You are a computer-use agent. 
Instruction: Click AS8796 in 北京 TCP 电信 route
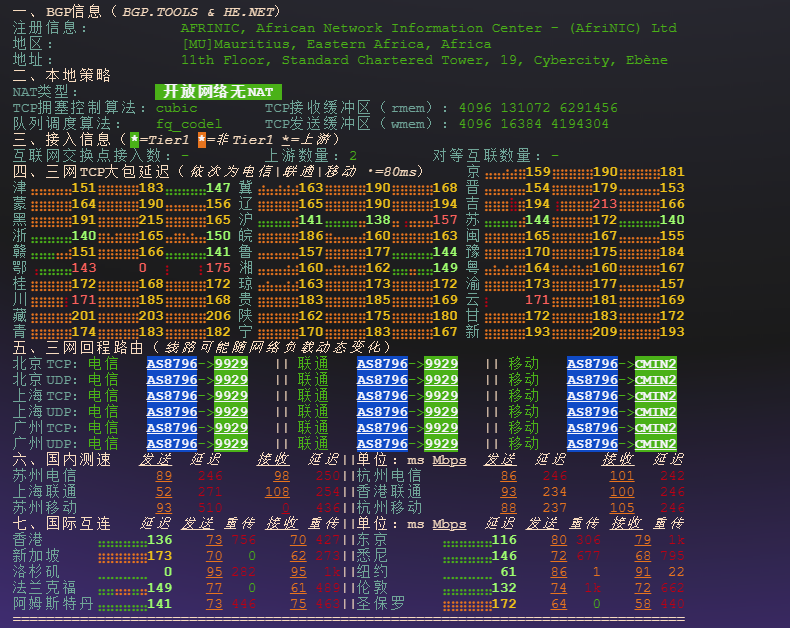(x=172, y=364)
